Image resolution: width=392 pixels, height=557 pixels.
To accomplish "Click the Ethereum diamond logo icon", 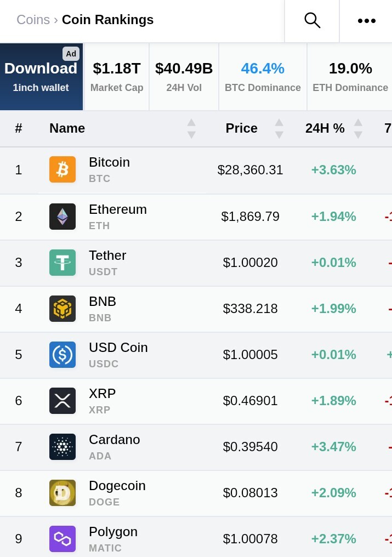I will 63,217.
